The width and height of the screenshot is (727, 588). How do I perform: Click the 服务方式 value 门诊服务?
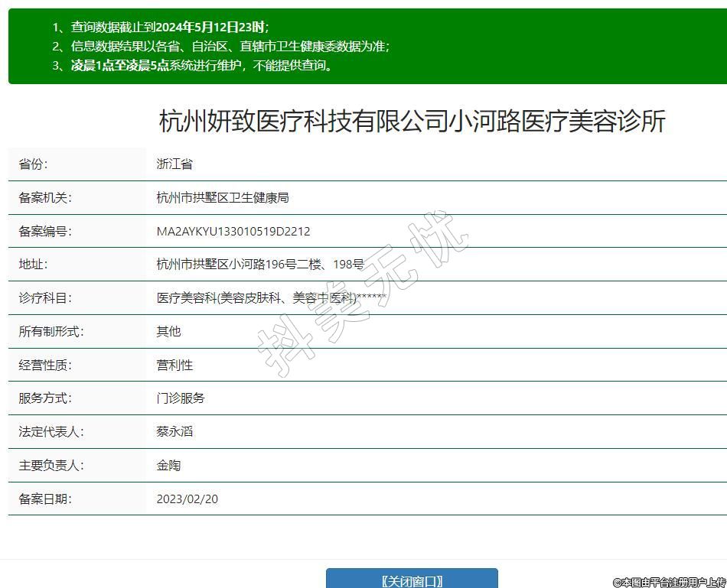[181, 398]
